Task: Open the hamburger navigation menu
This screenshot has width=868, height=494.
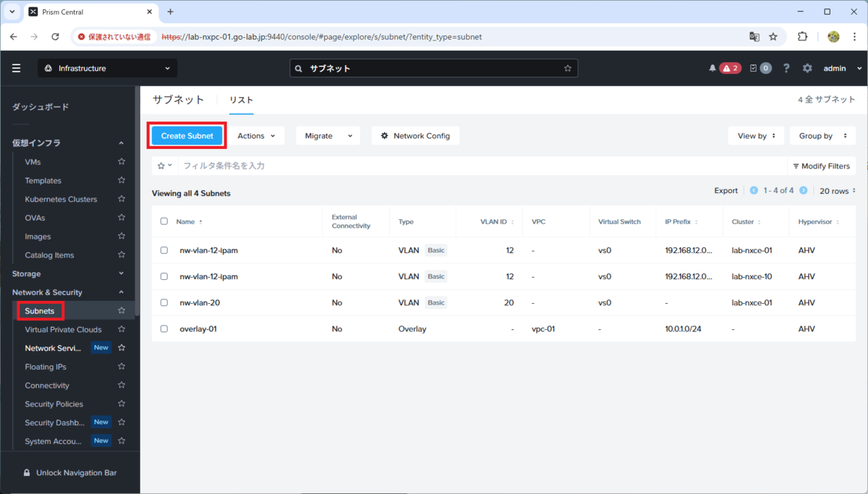Action: tap(16, 68)
